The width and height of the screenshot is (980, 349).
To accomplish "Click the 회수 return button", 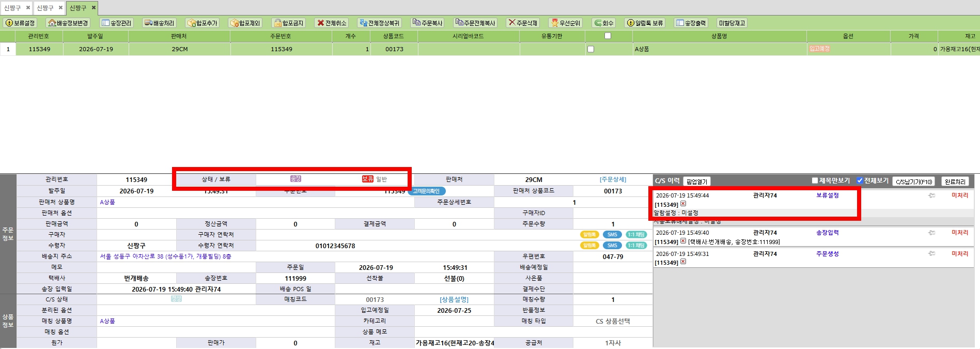I will [603, 23].
